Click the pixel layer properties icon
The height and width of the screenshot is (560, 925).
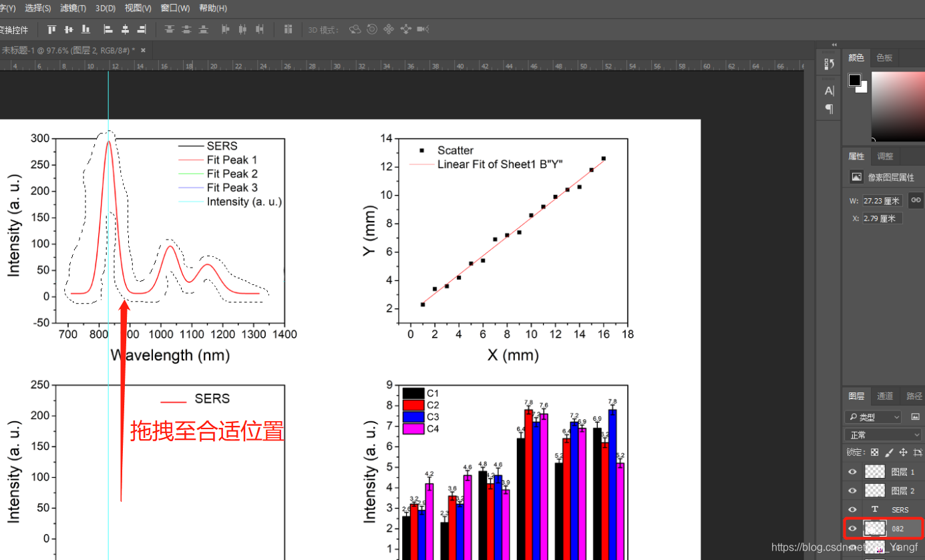pyautogui.click(x=856, y=177)
